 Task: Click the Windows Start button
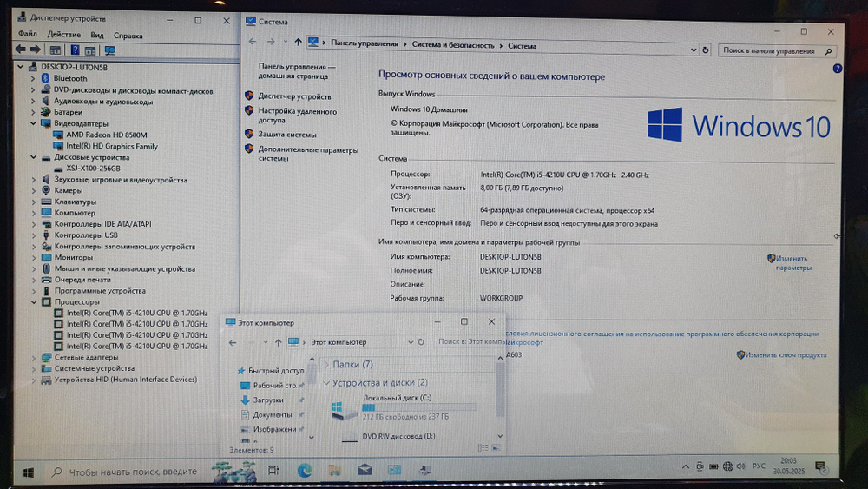[29, 472]
